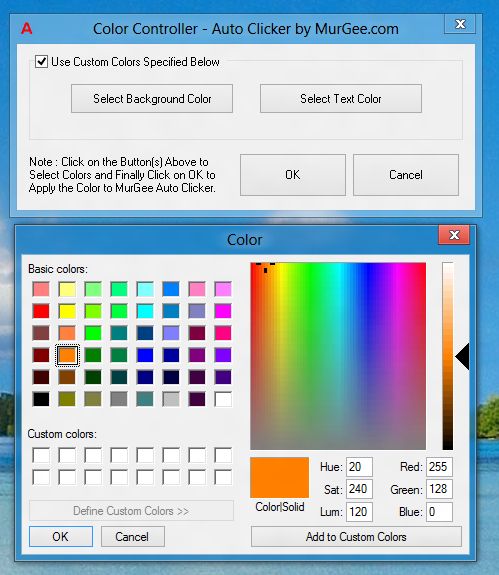Pick the magenta basic color swatch
Image resolution: width=499 pixels, height=575 pixels.
click(x=223, y=311)
